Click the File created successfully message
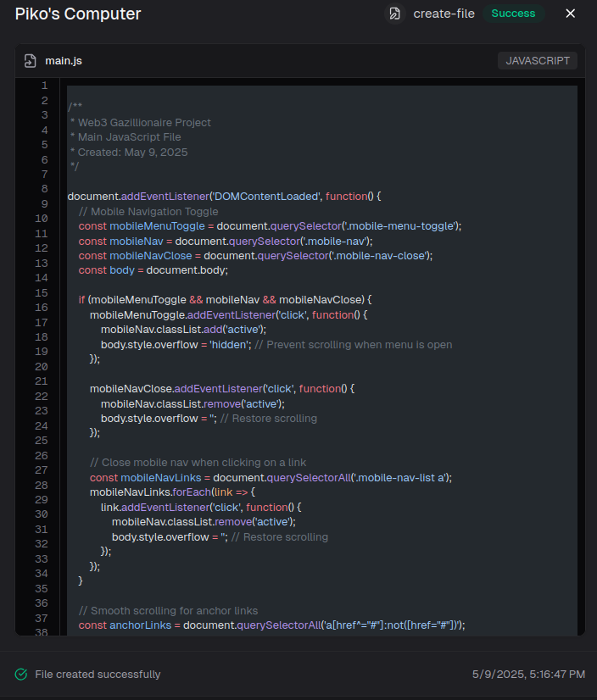Viewport: 597px width, 700px height. coord(98,674)
